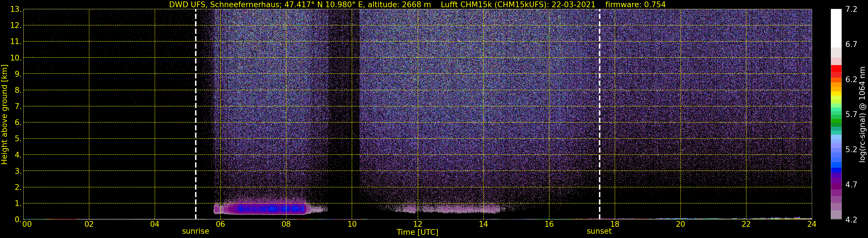Image resolution: width=868 pixels, height=238 pixels.
Task: Click height axis tick '1.'
Action: (18, 204)
